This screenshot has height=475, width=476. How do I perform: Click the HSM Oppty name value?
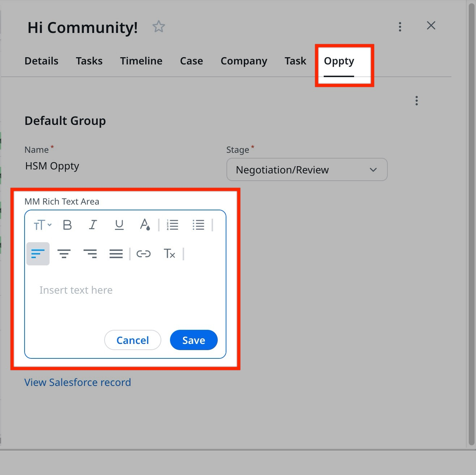point(52,166)
